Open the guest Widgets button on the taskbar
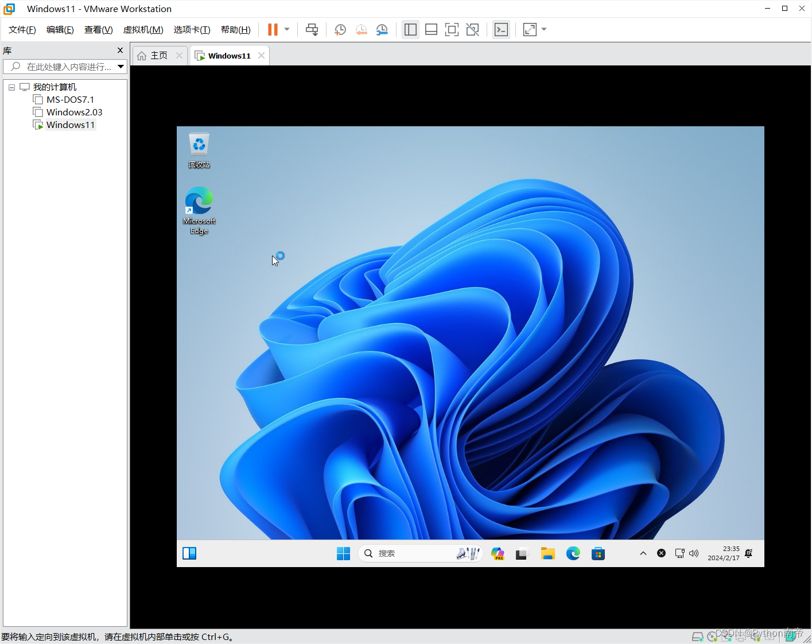812x644 pixels. click(189, 553)
